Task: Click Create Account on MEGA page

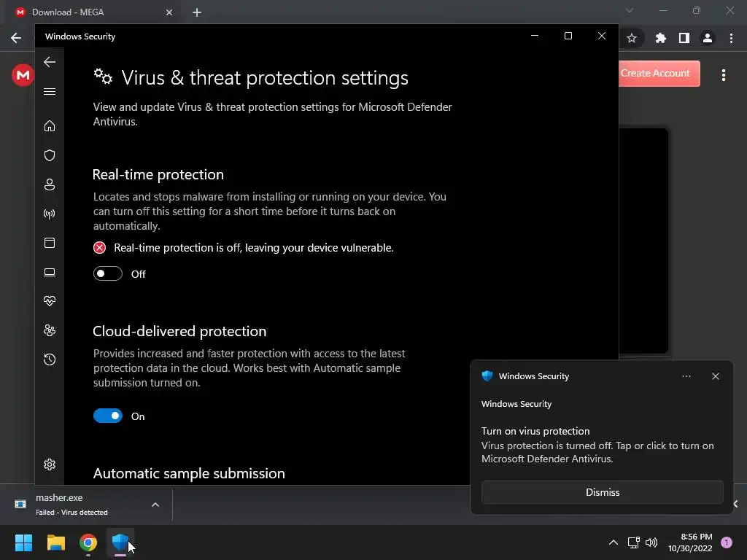Action: tap(659, 74)
